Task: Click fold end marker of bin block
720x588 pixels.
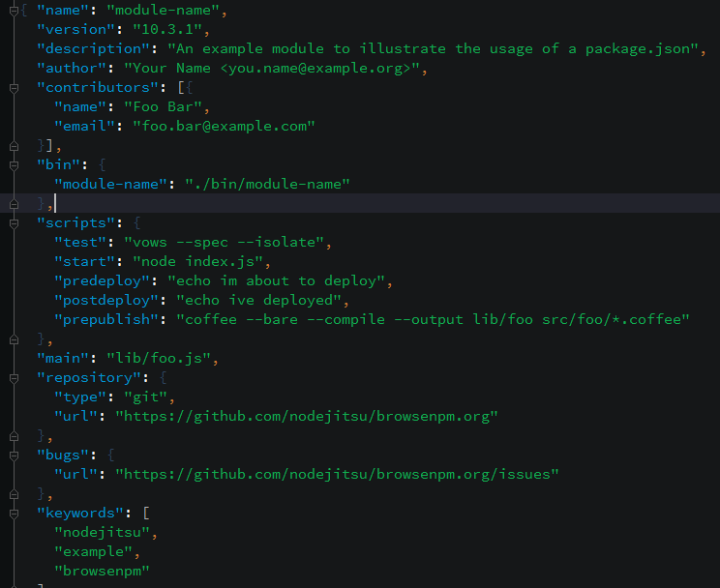Action: click(x=14, y=204)
